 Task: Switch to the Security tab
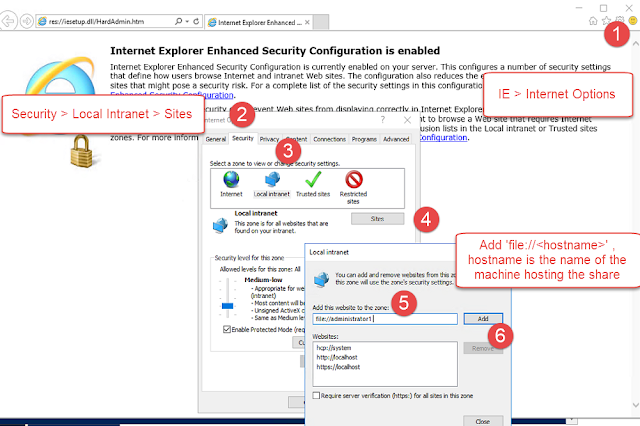(243, 138)
